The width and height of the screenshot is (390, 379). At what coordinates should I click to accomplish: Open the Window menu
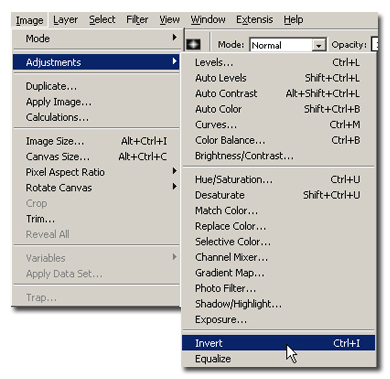(208, 20)
